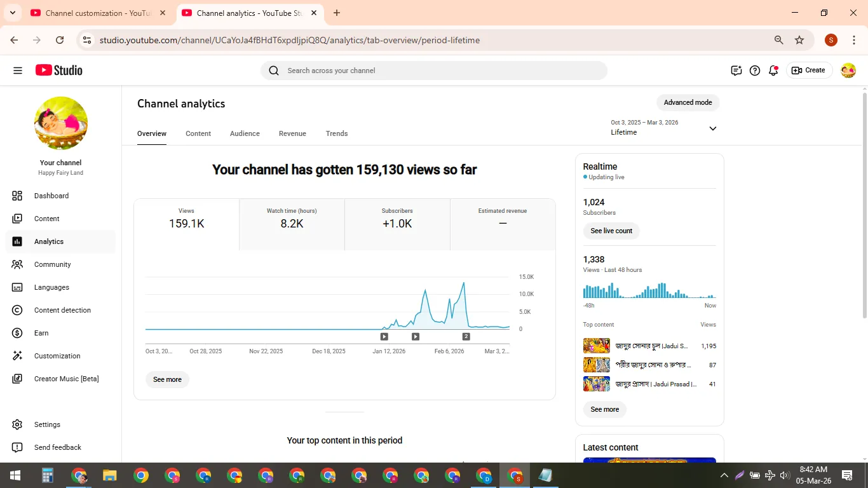Open the notifications bell icon

pyautogui.click(x=773, y=71)
